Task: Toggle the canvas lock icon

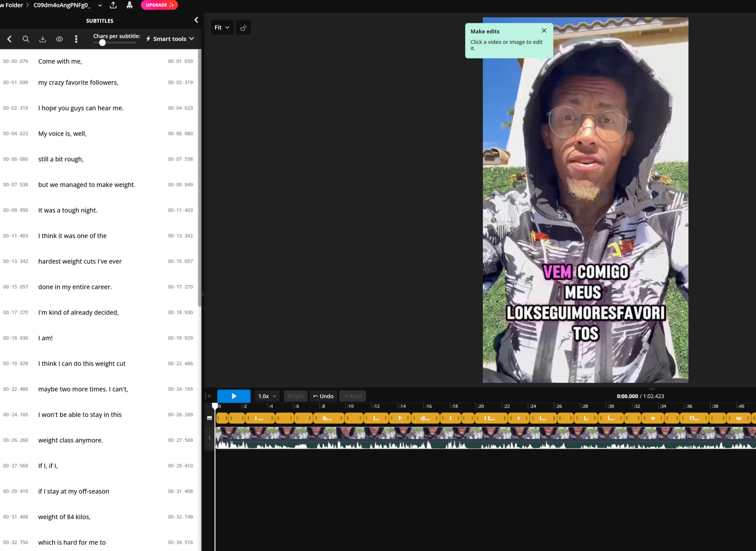Action: (243, 28)
